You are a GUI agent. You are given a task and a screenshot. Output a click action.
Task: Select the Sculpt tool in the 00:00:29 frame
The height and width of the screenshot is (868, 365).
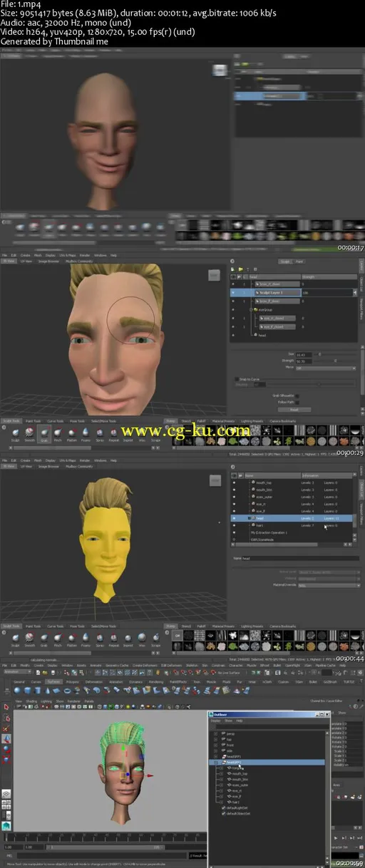pyautogui.click(x=16, y=433)
